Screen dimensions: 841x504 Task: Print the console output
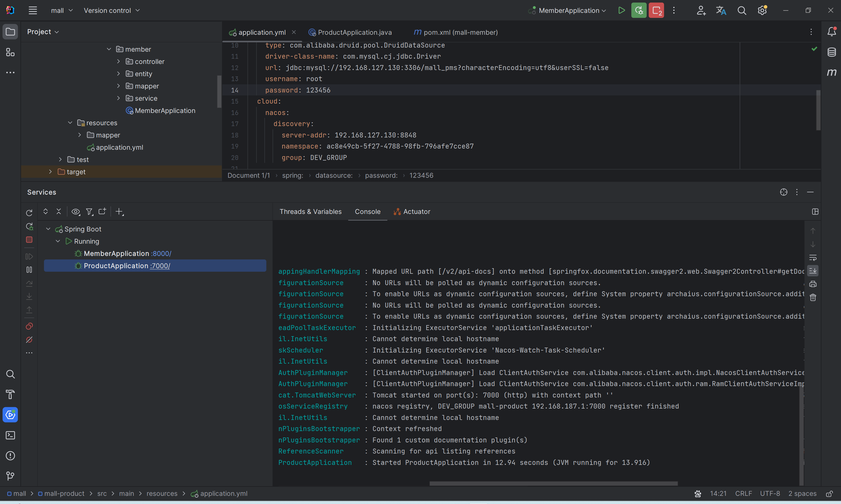point(813,284)
